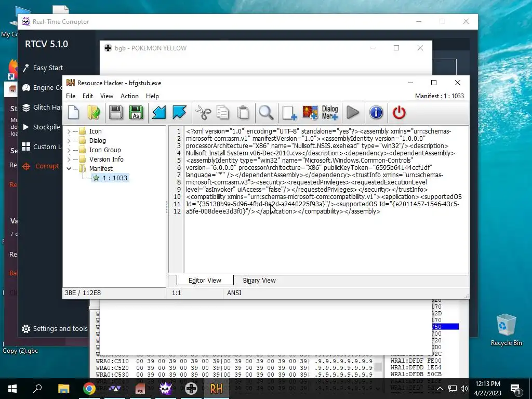
Task: Show hidden tray icons chevron
Action: 440,389
